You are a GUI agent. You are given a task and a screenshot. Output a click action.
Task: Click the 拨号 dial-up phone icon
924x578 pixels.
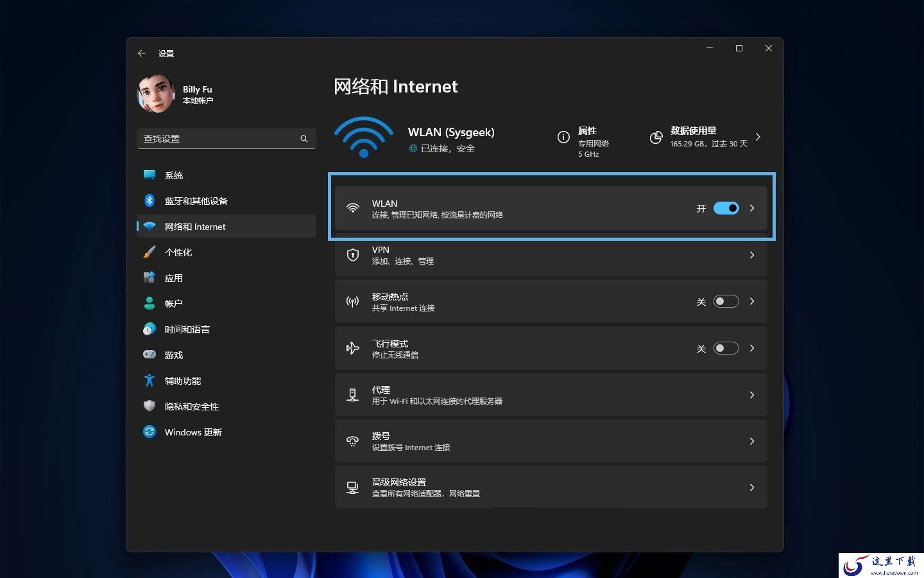click(x=352, y=441)
